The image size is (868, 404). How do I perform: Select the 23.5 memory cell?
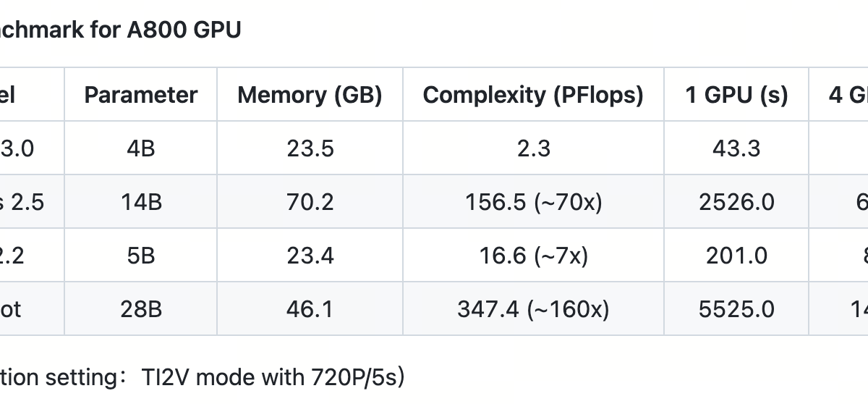(x=310, y=148)
